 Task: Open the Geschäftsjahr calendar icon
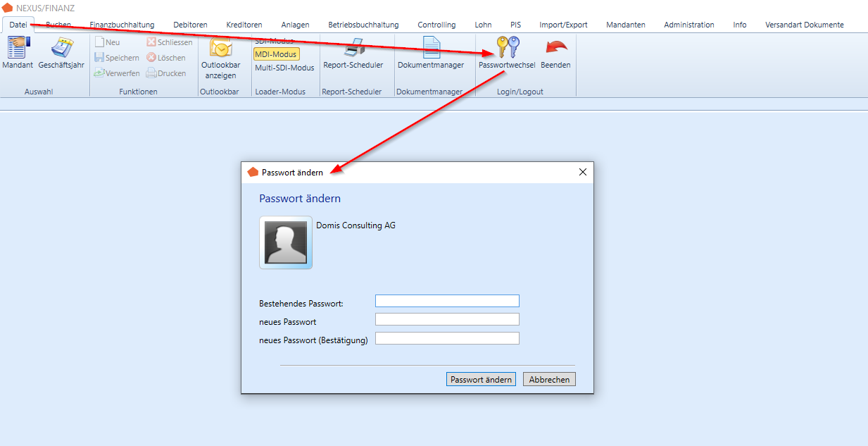(62, 47)
